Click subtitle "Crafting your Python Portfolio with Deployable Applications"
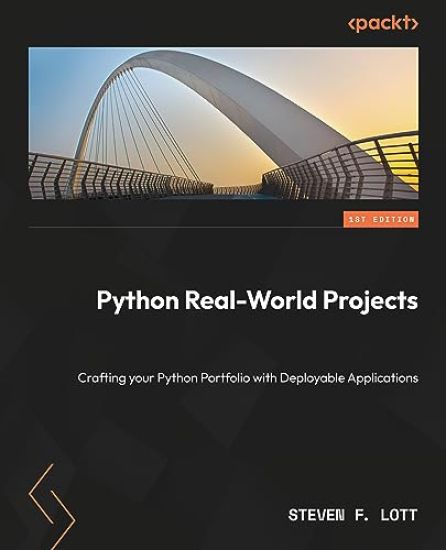 pyautogui.click(x=248, y=378)
